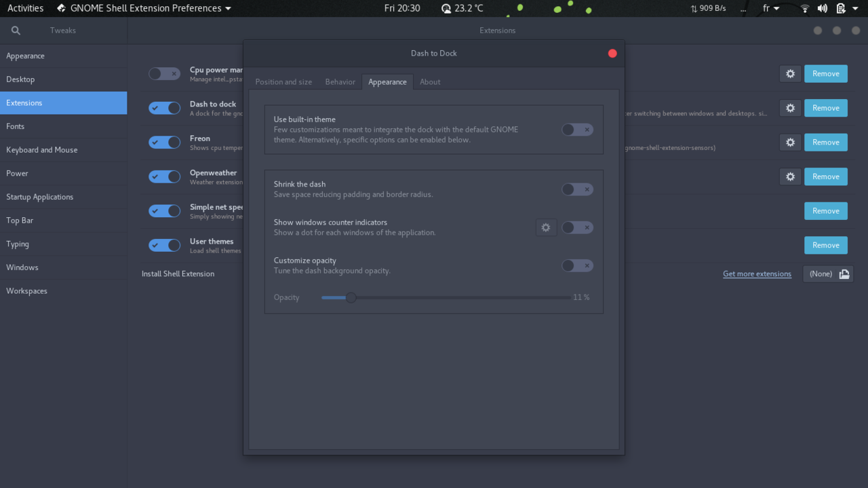Expand GNOME Shell Extension Preferences app menu

tap(146, 8)
